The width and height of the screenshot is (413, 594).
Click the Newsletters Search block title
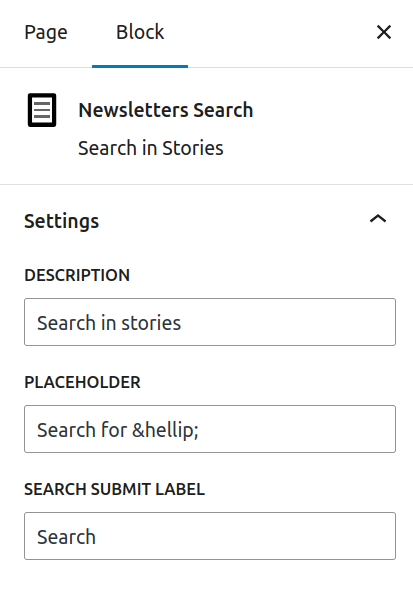[x=166, y=110]
